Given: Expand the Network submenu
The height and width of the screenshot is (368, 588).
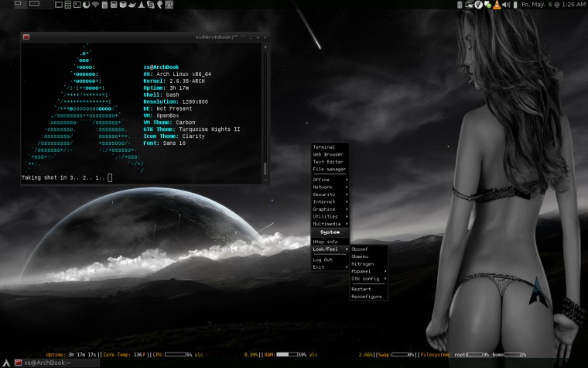Looking at the screenshot, I should 330,187.
